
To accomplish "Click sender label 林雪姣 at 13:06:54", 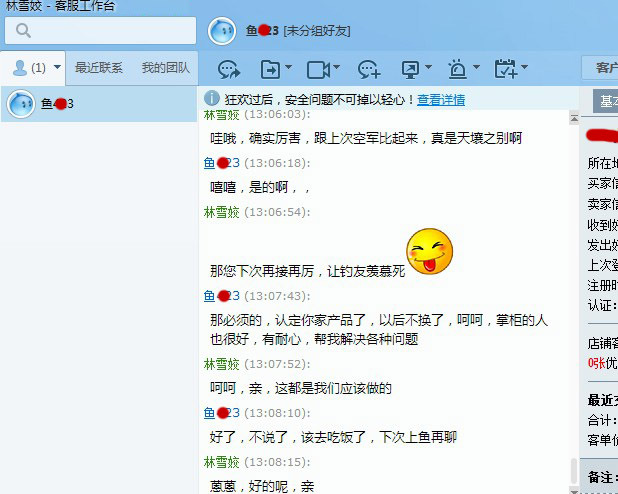I will [222, 212].
